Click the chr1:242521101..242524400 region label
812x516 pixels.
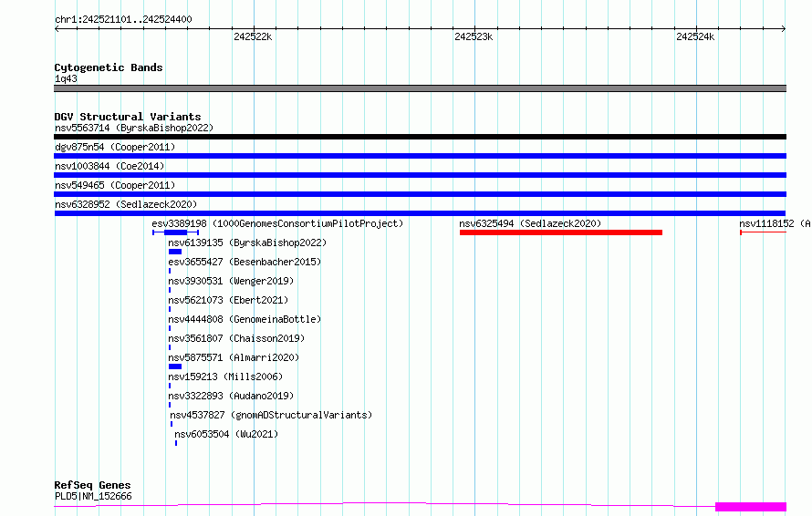coord(123,19)
